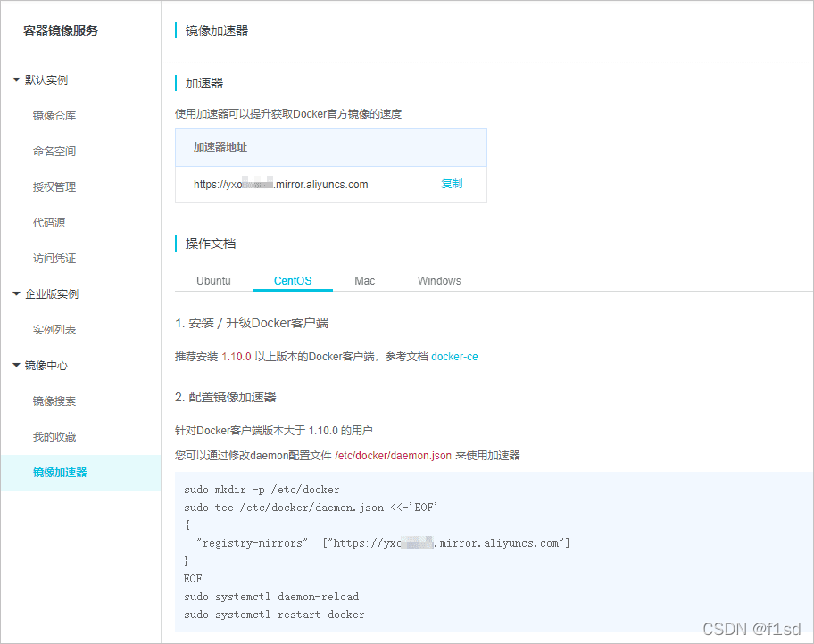Image resolution: width=814 pixels, height=644 pixels.
Task: Open 访问凭证 sidebar item
Action: click(x=54, y=259)
